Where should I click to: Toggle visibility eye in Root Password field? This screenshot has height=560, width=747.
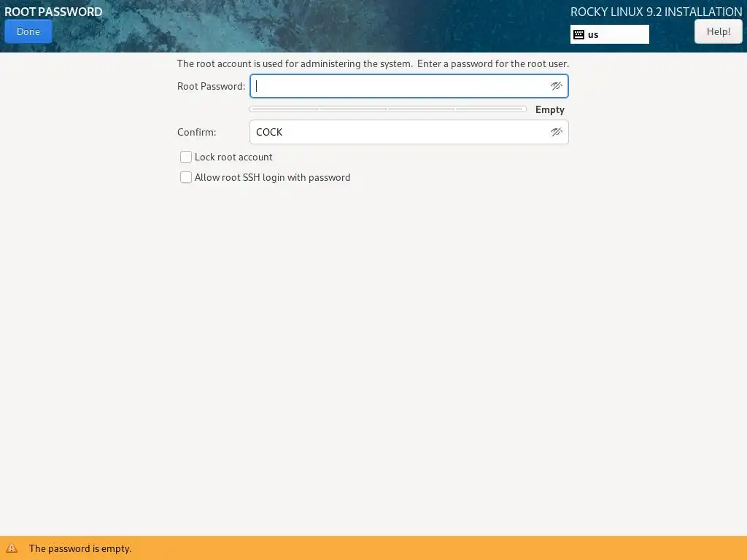pyautogui.click(x=556, y=86)
